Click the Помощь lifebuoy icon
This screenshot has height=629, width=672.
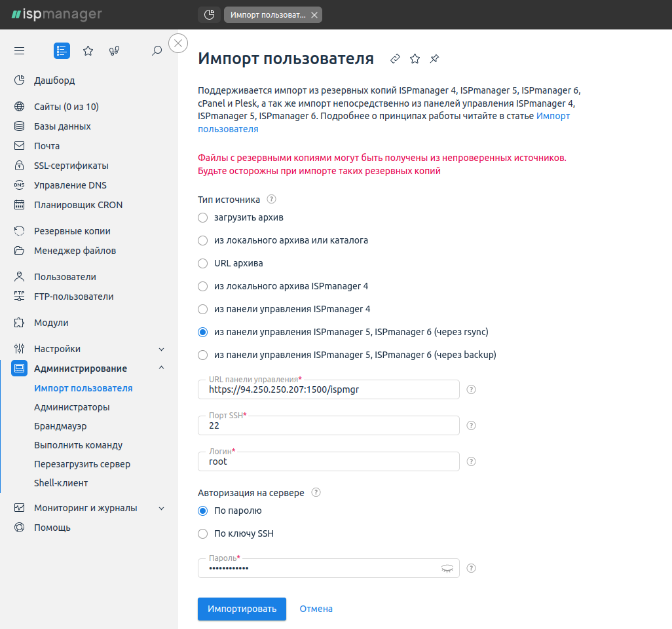click(19, 528)
